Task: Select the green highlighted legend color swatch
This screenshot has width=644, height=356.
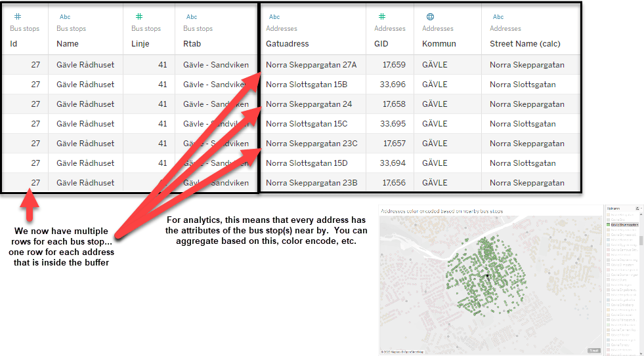Action: click(x=609, y=225)
